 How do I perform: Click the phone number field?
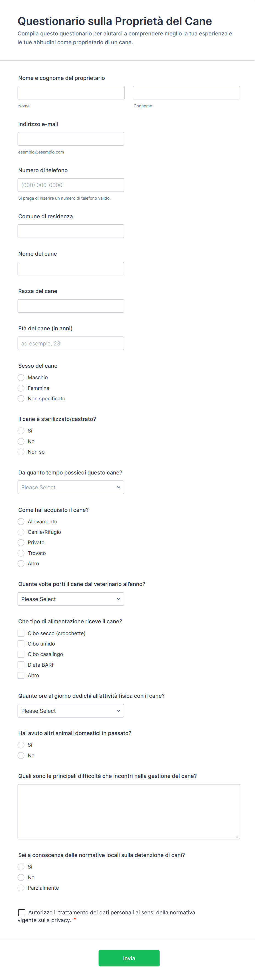pos(71,185)
